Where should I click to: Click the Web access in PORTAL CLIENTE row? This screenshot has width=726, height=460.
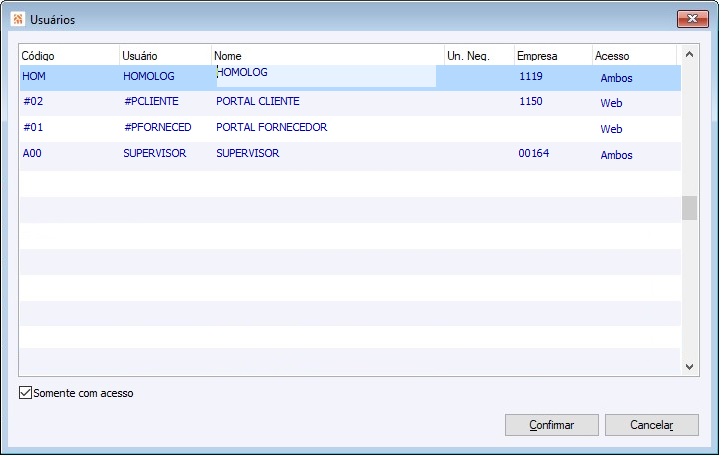pos(611,103)
